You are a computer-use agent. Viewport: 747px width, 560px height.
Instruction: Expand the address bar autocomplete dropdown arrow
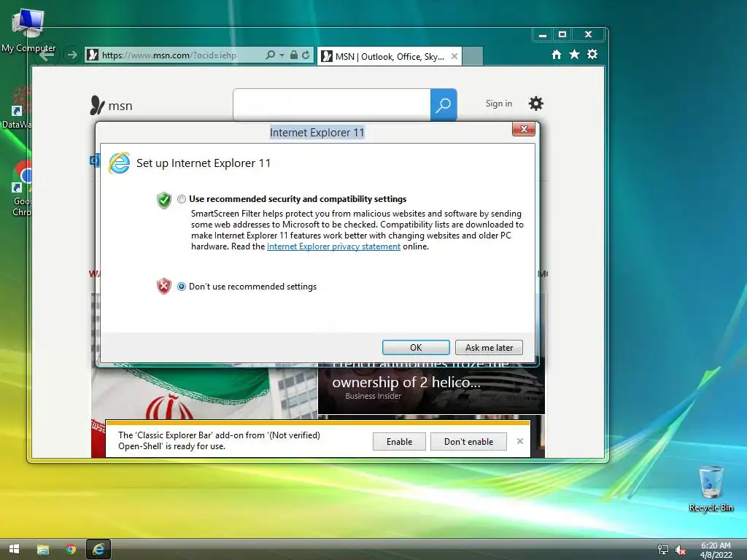(282, 55)
